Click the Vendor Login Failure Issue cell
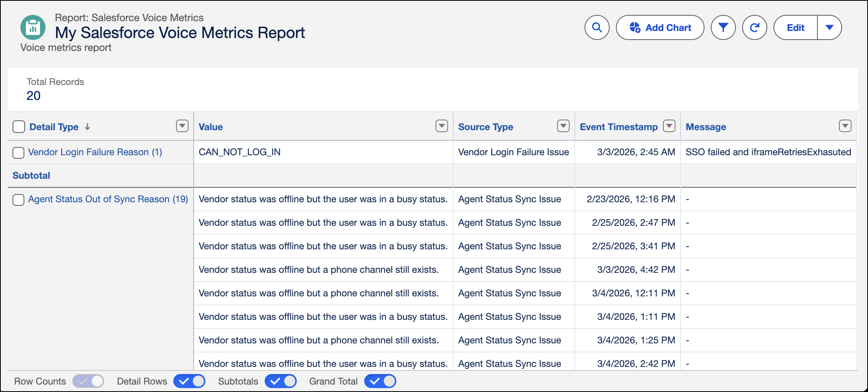This screenshot has height=392, width=868. pos(514,152)
